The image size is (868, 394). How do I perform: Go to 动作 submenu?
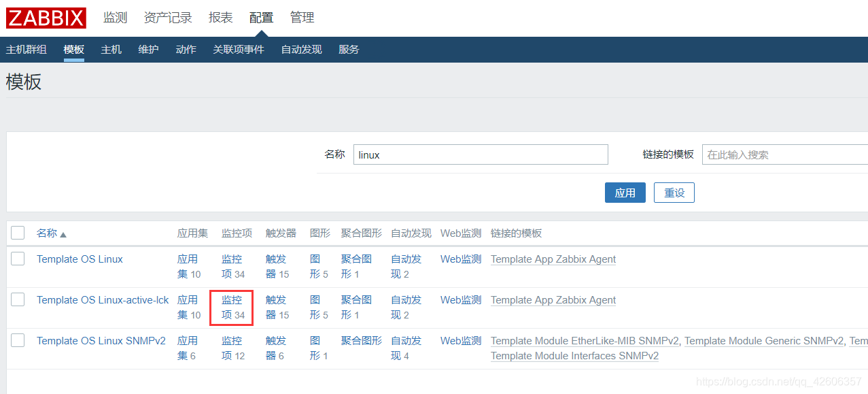tap(186, 50)
